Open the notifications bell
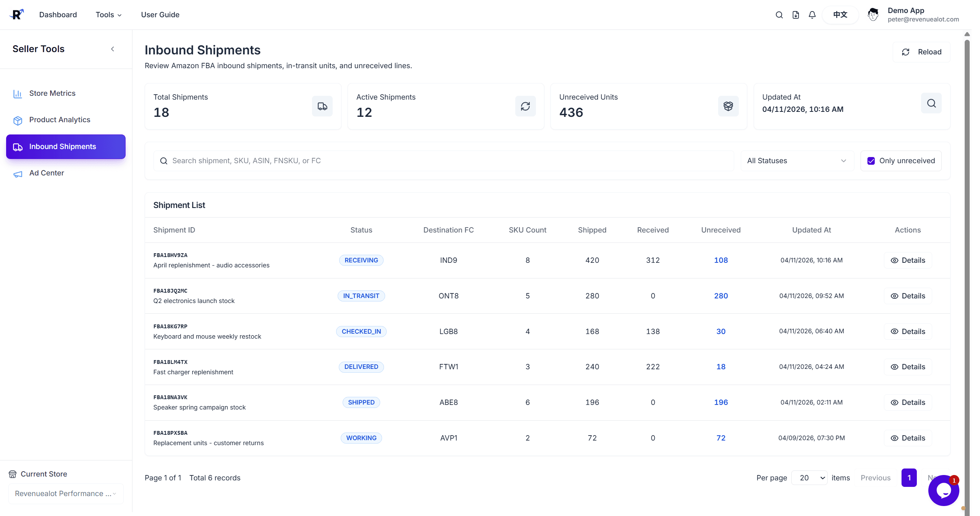Viewport: 980px width, 516px height. click(812, 15)
